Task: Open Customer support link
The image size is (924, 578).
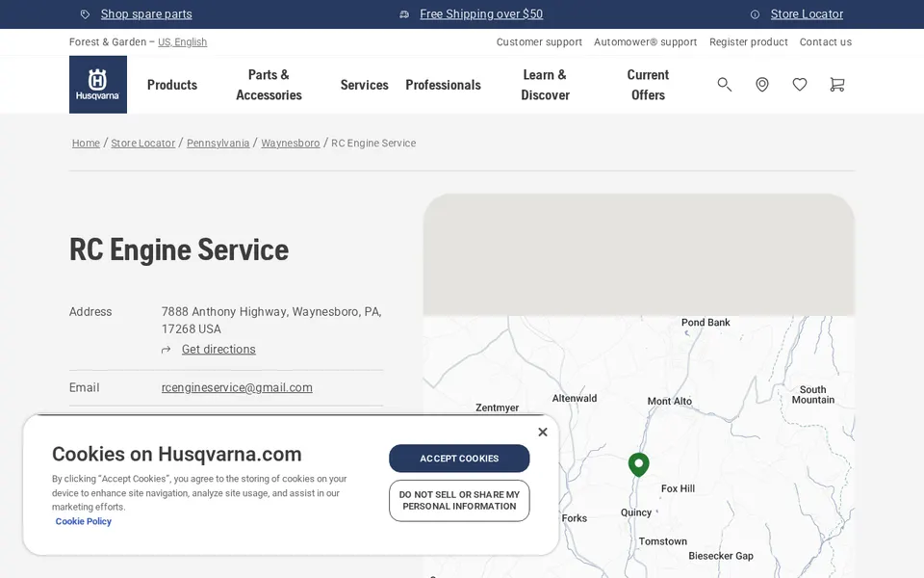Action: [539, 41]
